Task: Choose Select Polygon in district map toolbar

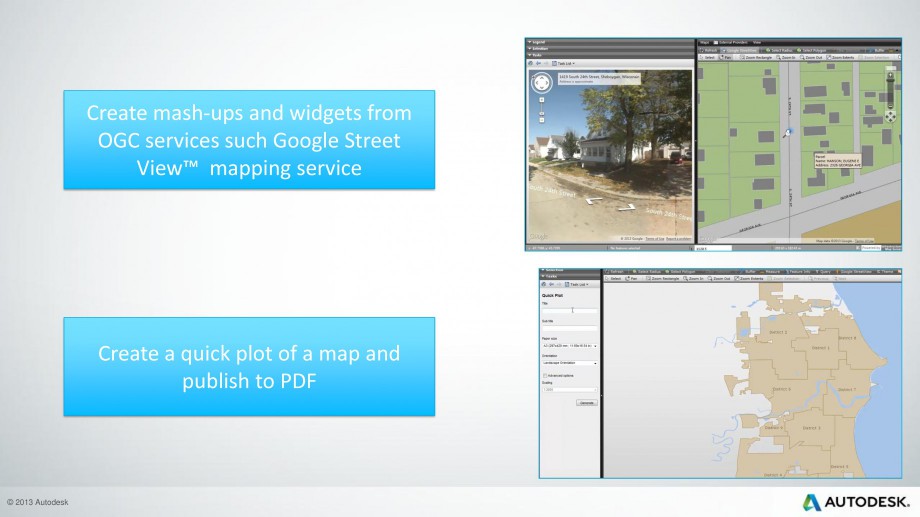Action: click(680, 272)
